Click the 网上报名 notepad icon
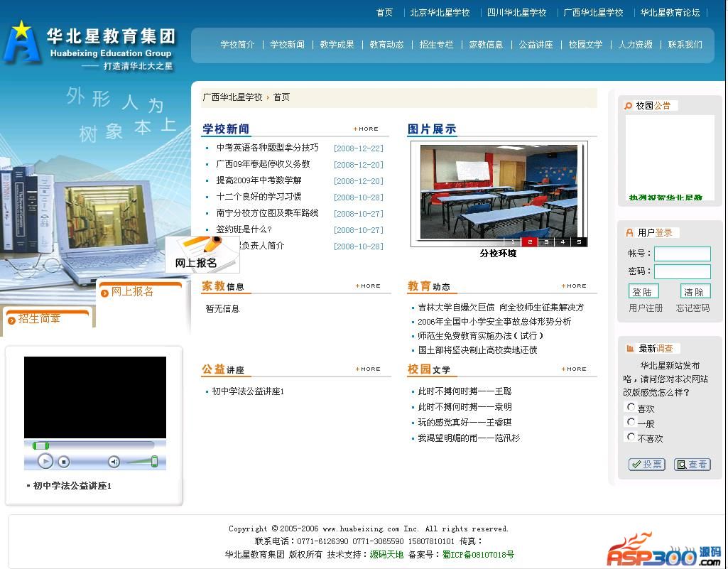Image resolution: width=728 pixels, height=569 pixels. pyautogui.click(x=202, y=254)
